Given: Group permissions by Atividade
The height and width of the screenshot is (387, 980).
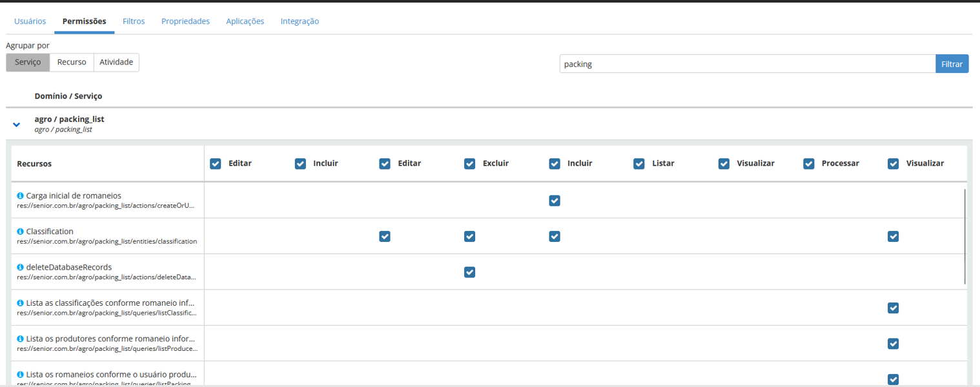Looking at the screenshot, I should tap(116, 63).
